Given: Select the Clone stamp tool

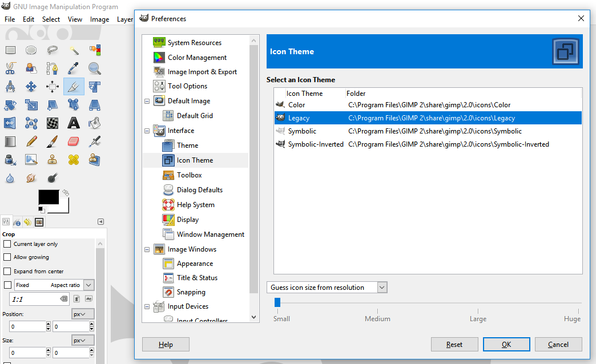Looking at the screenshot, I should [x=53, y=160].
